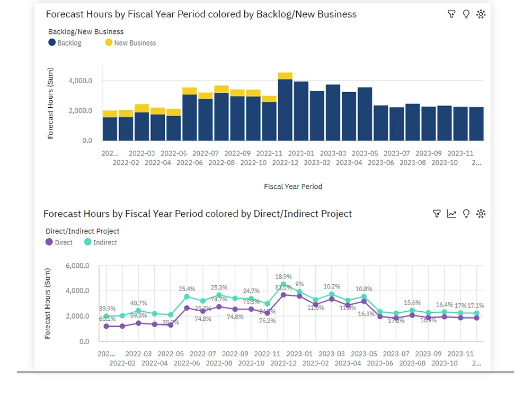
Task: Toggle the Indirect series in the legend
Action: pos(101,242)
